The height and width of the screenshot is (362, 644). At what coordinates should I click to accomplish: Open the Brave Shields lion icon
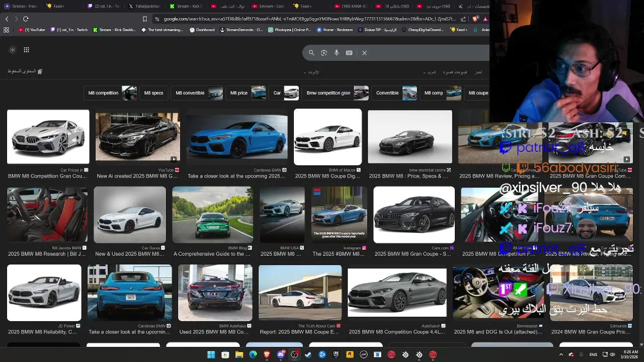click(x=475, y=19)
